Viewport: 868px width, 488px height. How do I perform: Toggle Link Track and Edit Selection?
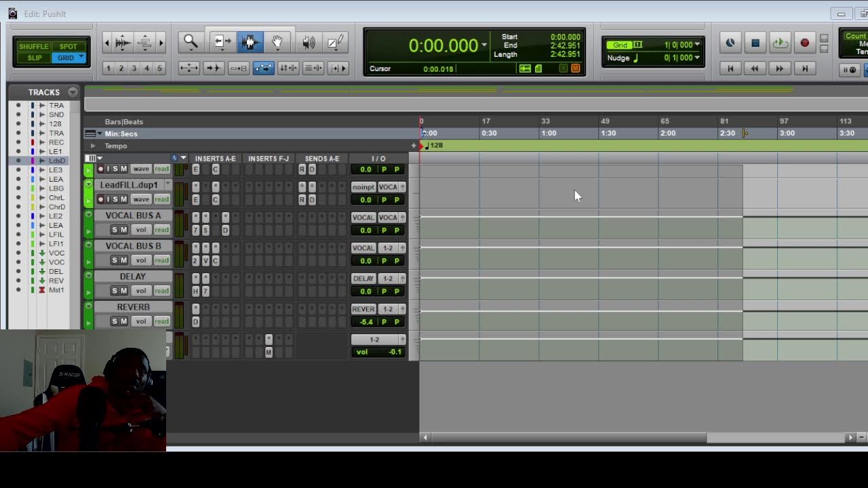313,68
